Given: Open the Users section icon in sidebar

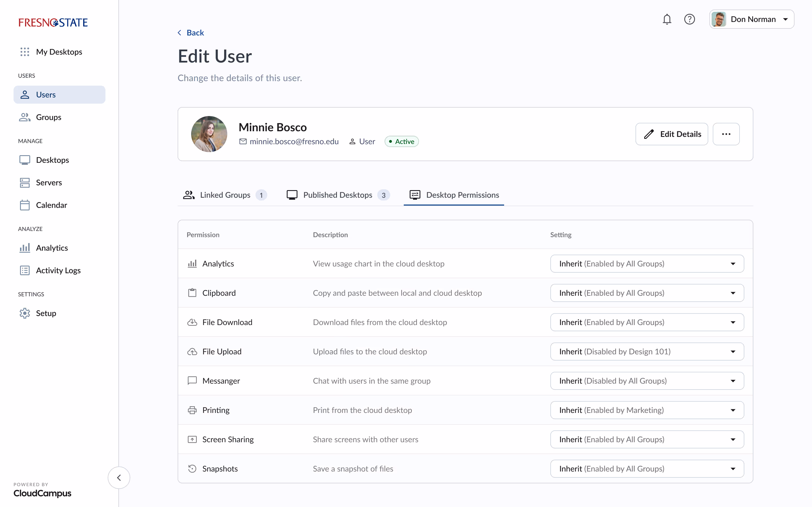Looking at the screenshot, I should click(x=25, y=95).
